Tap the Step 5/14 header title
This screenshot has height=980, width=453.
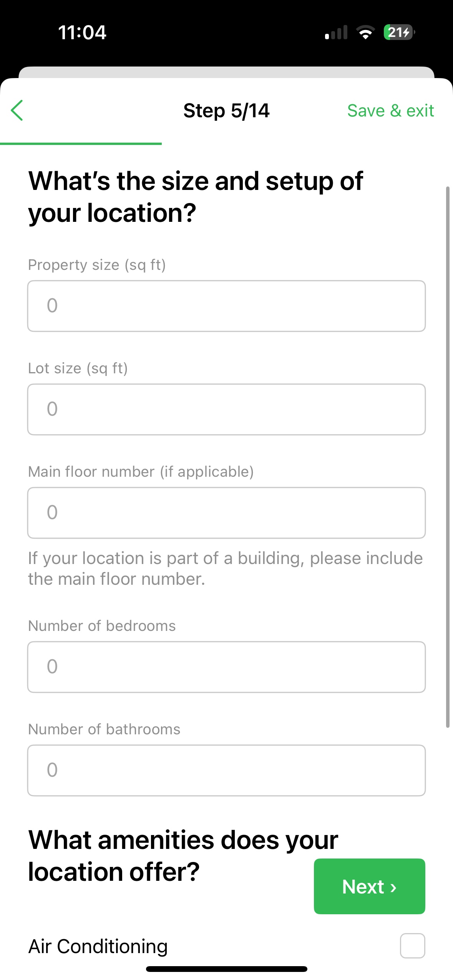(x=226, y=111)
